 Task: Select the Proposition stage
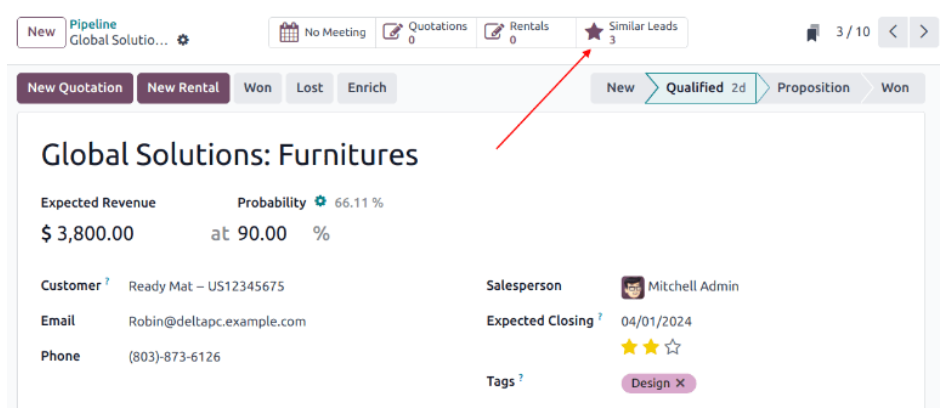pyautogui.click(x=812, y=88)
